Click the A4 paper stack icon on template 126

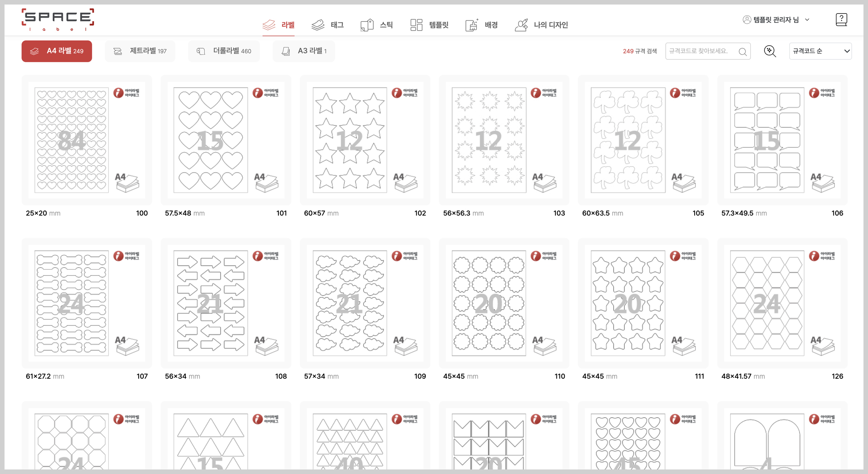[823, 346]
